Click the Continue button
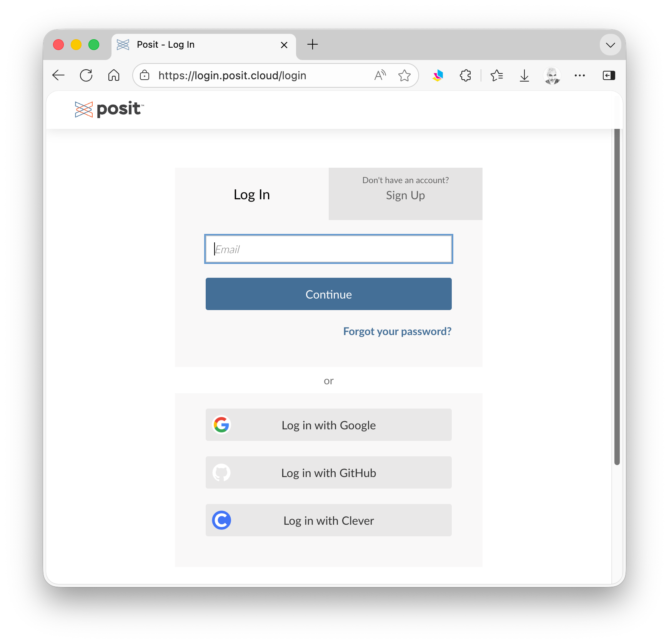Screen dimensions: 669x644 (x=329, y=294)
